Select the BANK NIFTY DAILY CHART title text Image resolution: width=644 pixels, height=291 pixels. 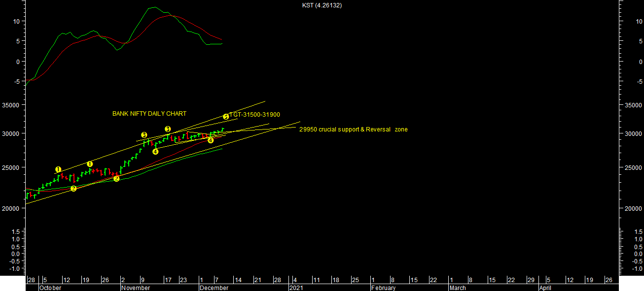click(149, 114)
